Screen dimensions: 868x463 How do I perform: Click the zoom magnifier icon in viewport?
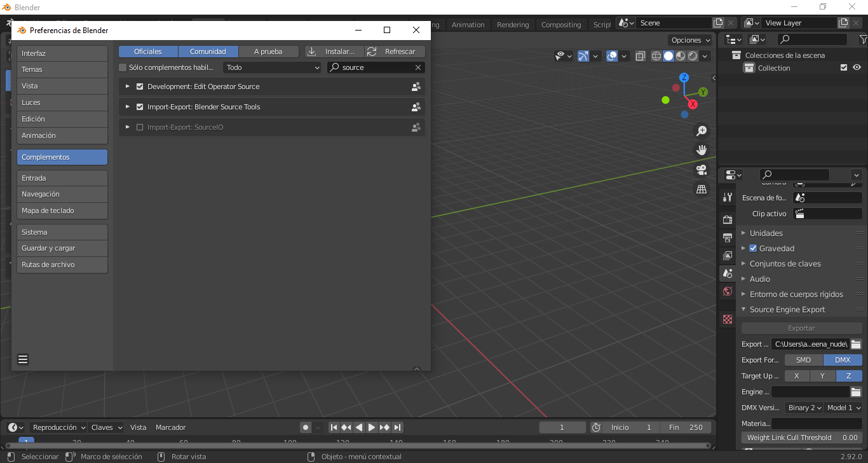(702, 131)
